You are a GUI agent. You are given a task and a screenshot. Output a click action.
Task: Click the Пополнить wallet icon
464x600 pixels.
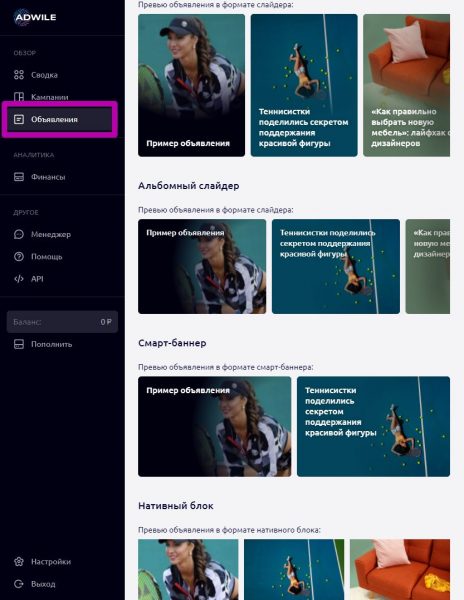19,344
